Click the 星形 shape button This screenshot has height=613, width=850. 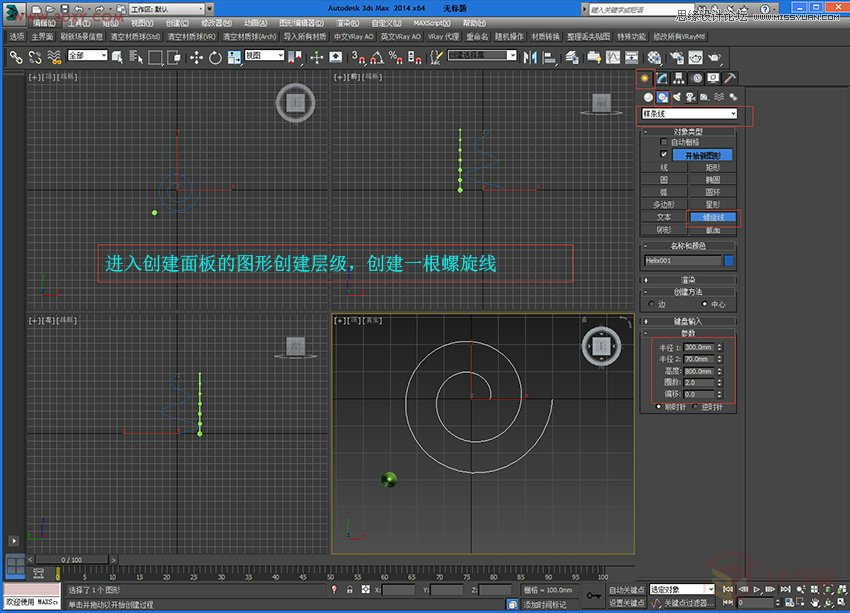712,204
